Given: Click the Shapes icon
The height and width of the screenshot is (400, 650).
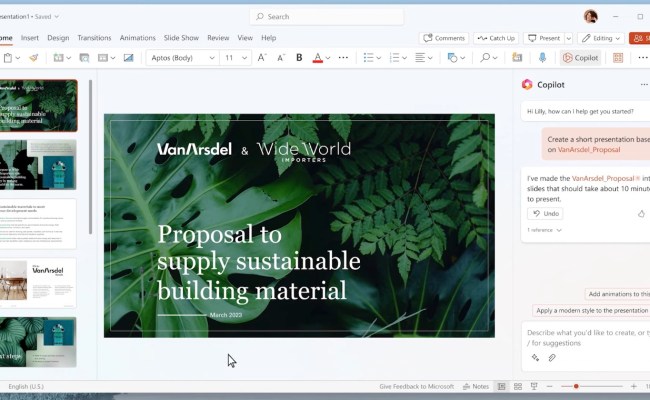Looking at the screenshot, I should tap(452, 58).
